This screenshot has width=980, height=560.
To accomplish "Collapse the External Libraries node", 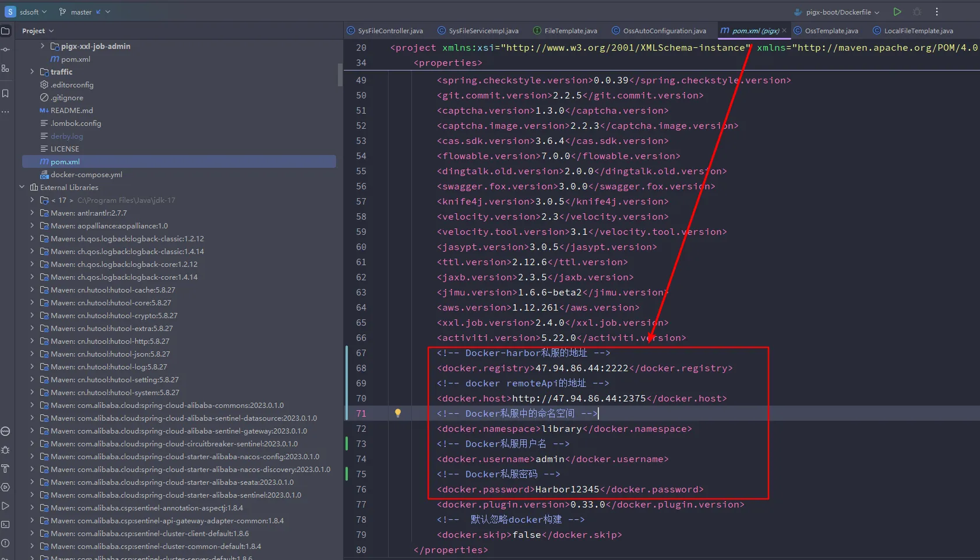I will tap(22, 187).
